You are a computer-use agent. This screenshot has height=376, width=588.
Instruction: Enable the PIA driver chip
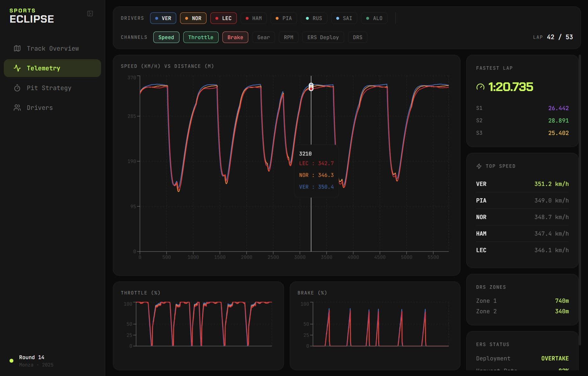pyautogui.click(x=284, y=18)
